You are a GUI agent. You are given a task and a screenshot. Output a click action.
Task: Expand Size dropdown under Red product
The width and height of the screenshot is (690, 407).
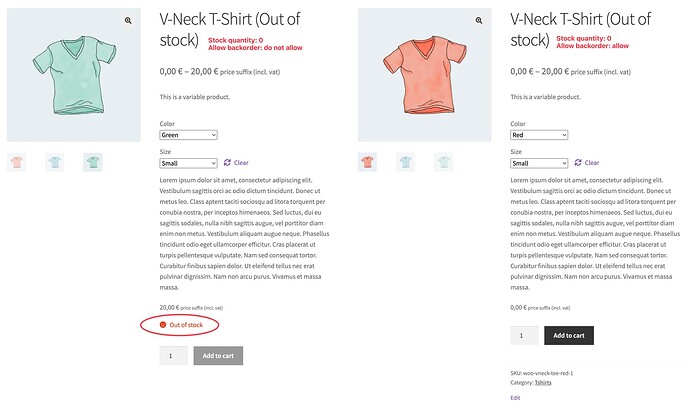pos(539,163)
